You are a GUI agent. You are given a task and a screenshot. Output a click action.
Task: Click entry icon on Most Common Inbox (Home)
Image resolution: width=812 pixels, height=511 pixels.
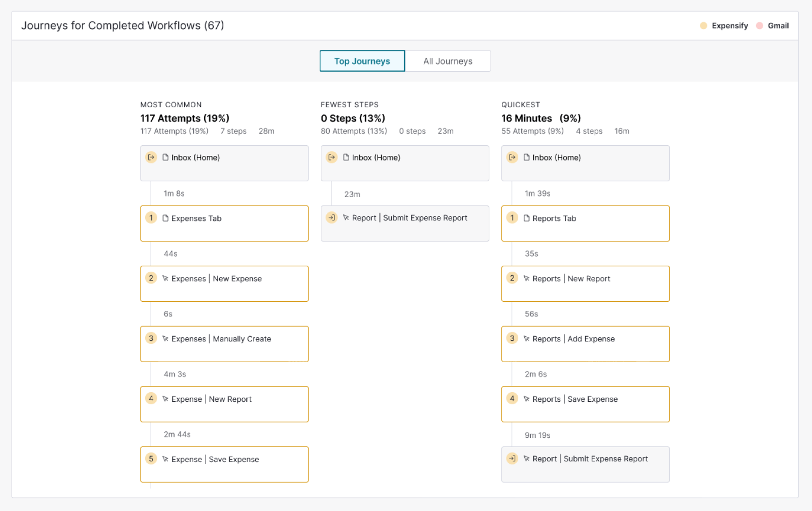[151, 157]
